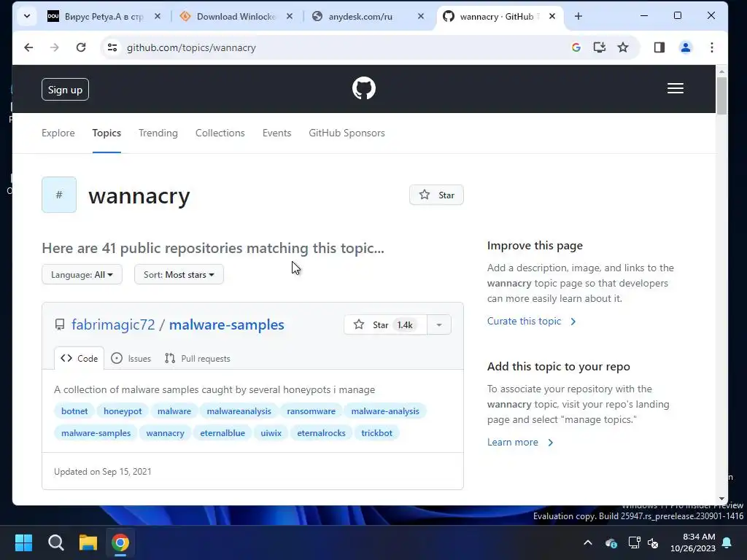Click the malware-analysis topic tag
Viewport: 747px width, 560px height.
385,411
